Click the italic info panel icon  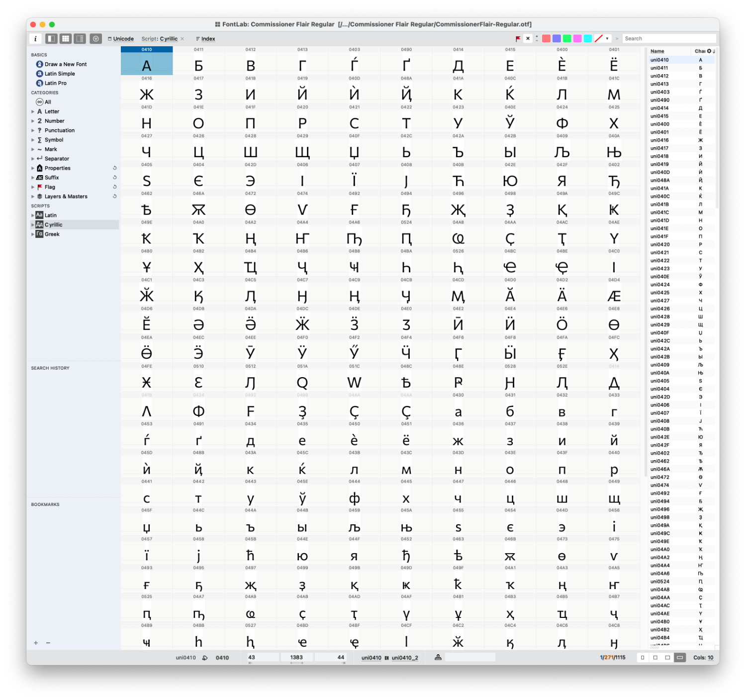click(35, 38)
